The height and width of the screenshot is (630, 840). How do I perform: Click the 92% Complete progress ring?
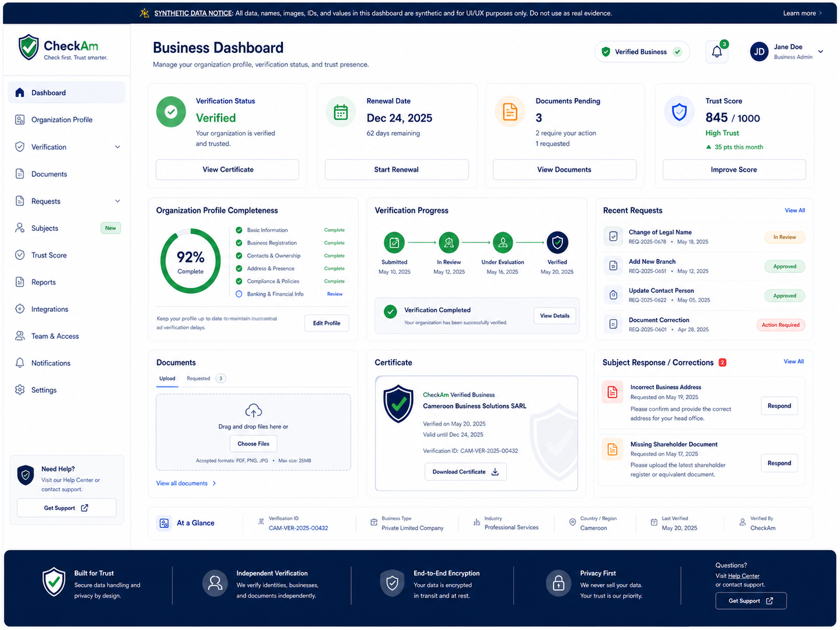(x=190, y=260)
